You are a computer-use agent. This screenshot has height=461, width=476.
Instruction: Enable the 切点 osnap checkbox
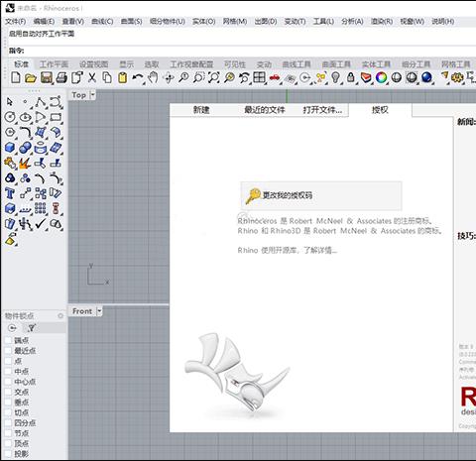tap(8, 412)
